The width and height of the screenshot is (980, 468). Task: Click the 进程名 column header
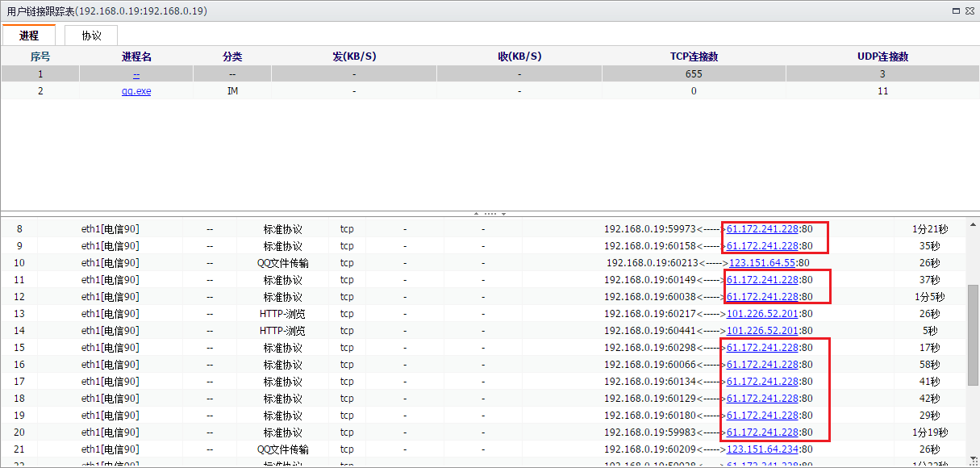136,57
